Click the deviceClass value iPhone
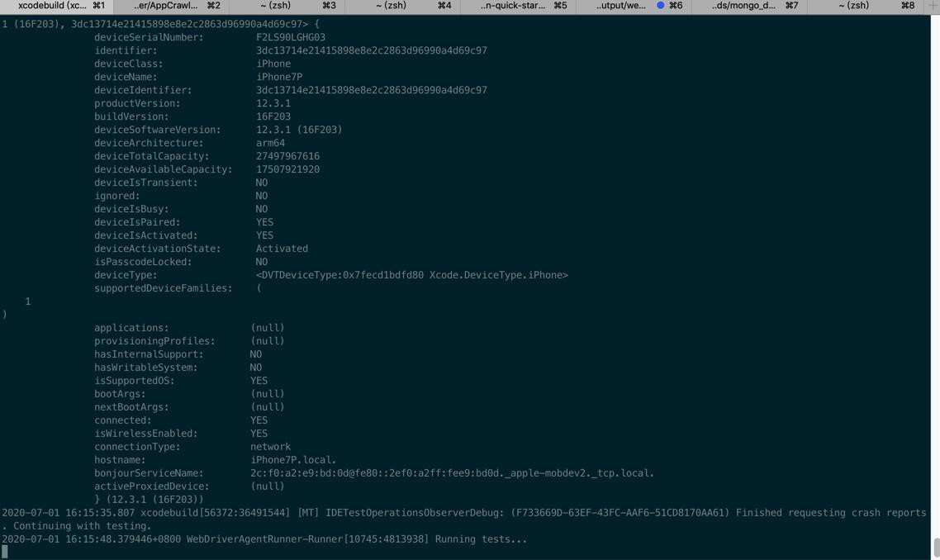The image size is (940, 560). [273, 64]
